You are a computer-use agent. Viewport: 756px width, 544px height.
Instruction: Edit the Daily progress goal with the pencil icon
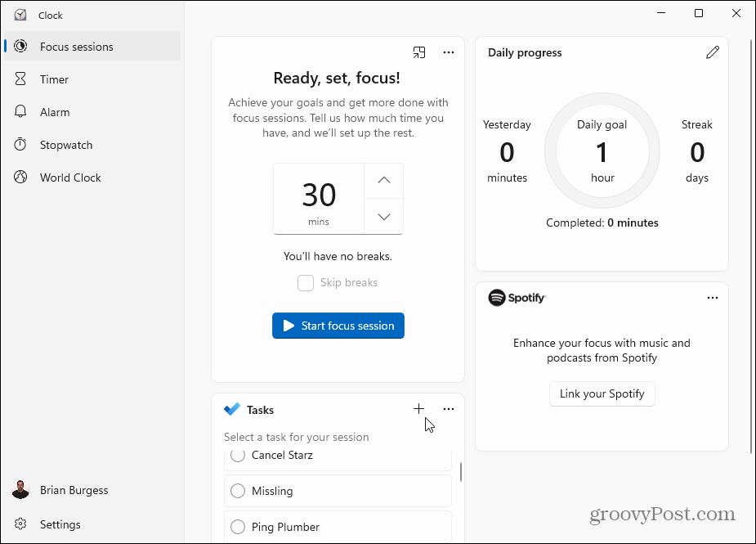click(x=713, y=52)
